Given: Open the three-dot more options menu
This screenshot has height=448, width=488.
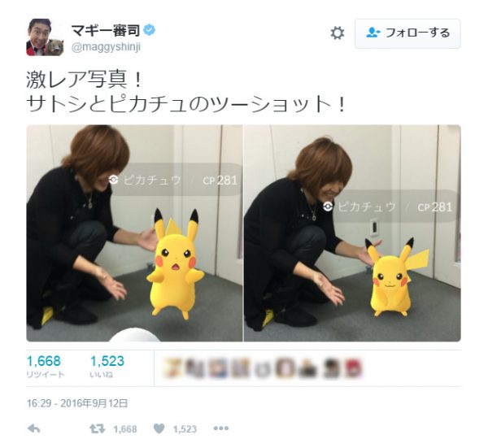Looking at the screenshot, I should coord(221,428).
